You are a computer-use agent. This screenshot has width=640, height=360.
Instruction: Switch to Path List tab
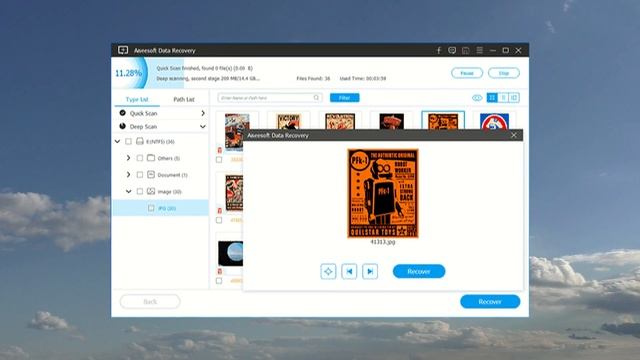[x=184, y=99]
